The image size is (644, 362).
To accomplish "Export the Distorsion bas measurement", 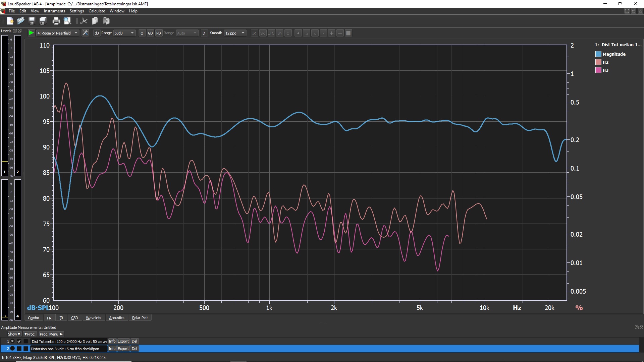I will 123,349.
